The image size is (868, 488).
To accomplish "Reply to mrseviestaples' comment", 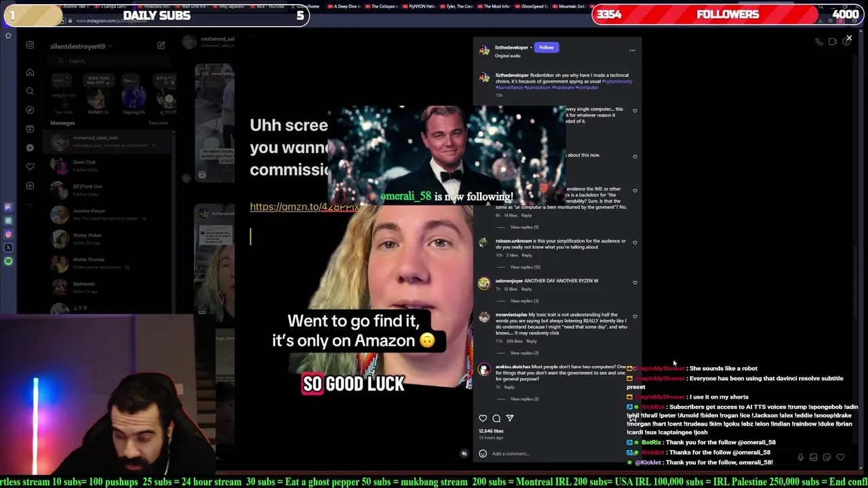I will pyautogui.click(x=531, y=342).
